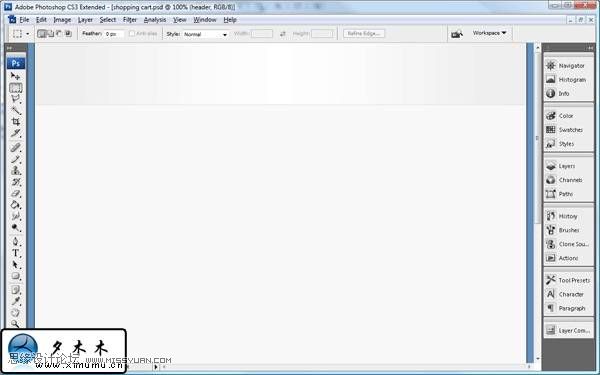
Task: Open the Help menu
Action: point(230,20)
